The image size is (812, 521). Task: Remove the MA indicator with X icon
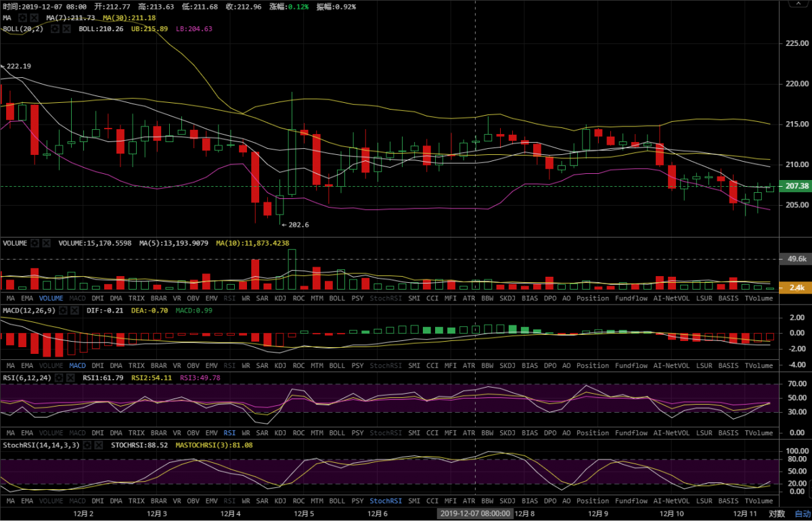pos(35,18)
